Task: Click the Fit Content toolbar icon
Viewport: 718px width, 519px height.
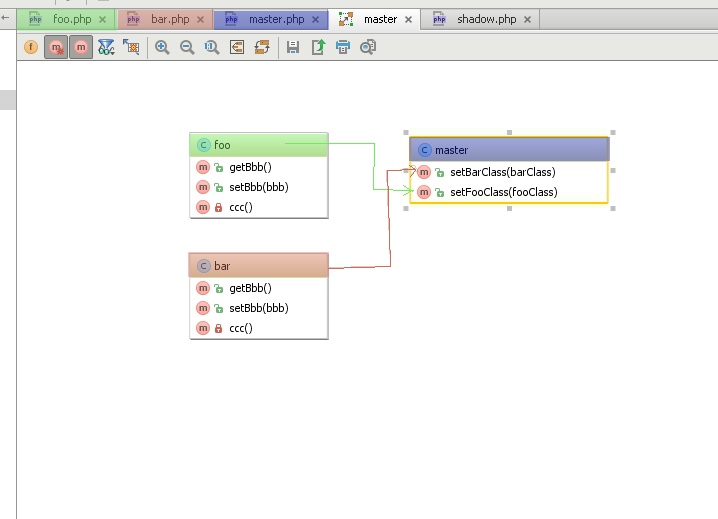Action: [131, 47]
